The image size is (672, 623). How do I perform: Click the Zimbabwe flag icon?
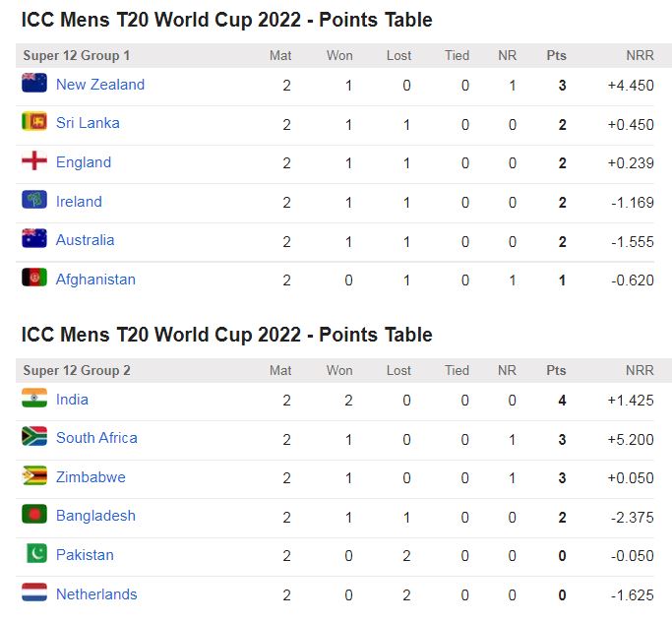(x=34, y=476)
